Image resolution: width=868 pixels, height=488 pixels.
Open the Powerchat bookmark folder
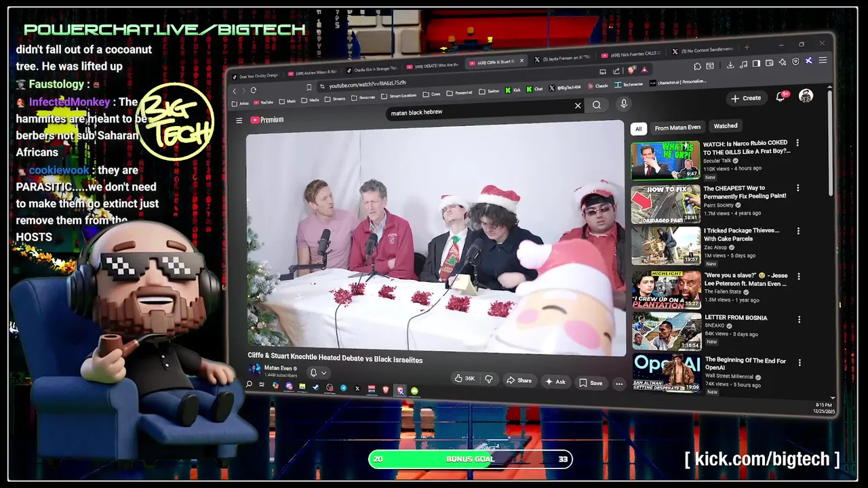[459, 93]
